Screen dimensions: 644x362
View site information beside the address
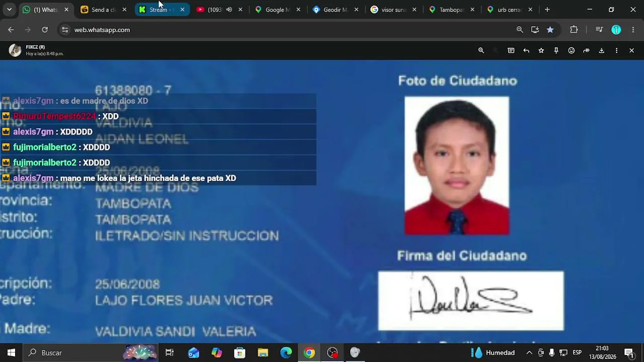64,30
